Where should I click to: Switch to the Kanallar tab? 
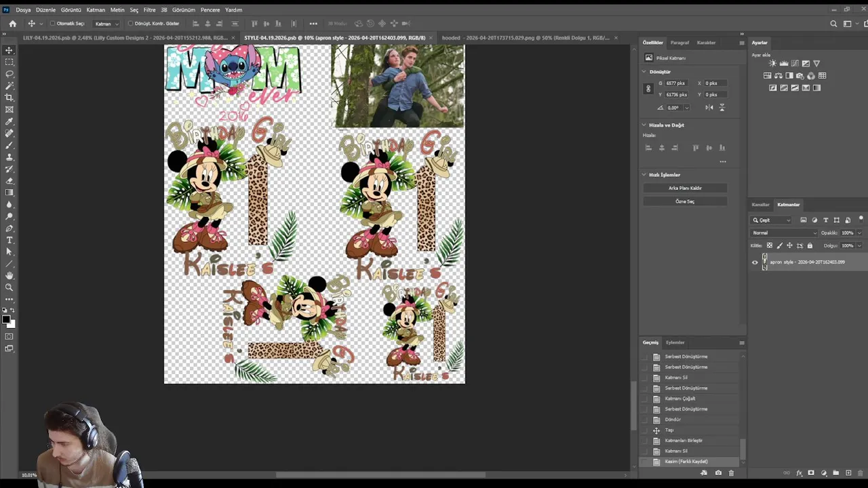761,205
